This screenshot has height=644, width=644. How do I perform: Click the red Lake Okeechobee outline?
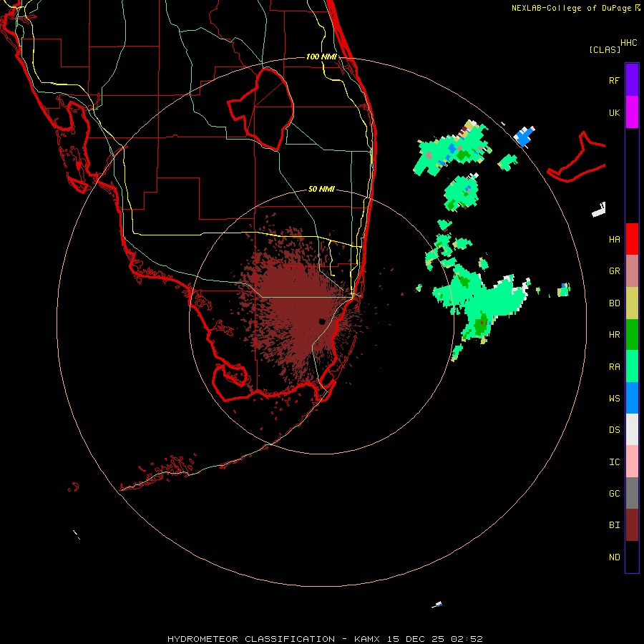click(261, 109)
